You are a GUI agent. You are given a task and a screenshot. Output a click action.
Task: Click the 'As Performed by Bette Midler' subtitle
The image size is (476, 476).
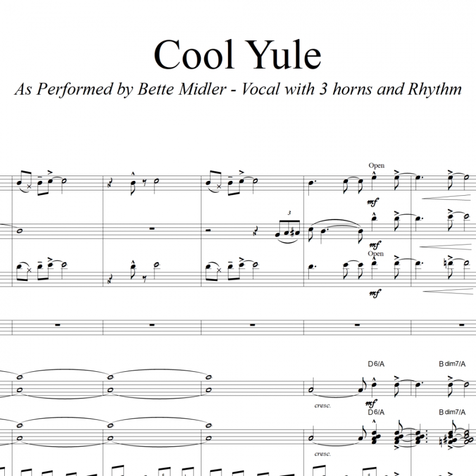(121, 89)
